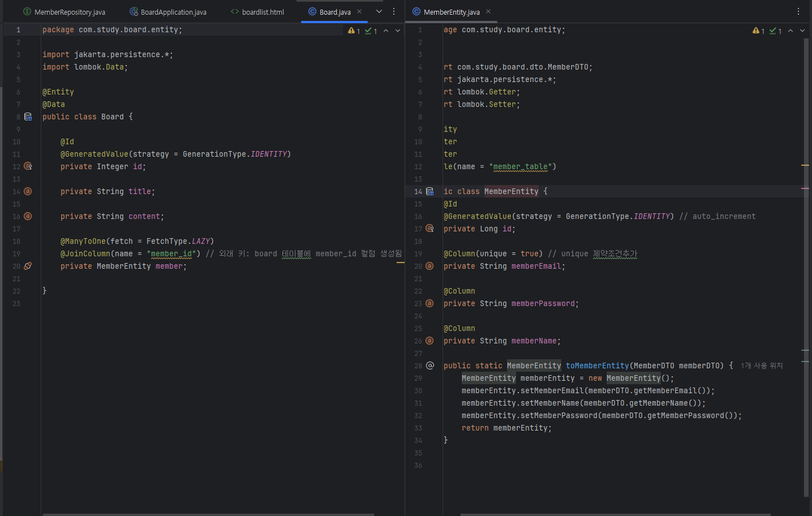This screenshot has height=516, width=812.
Task: Open the entity gutter icon beside class Board
Action: (x=28, y=117)
